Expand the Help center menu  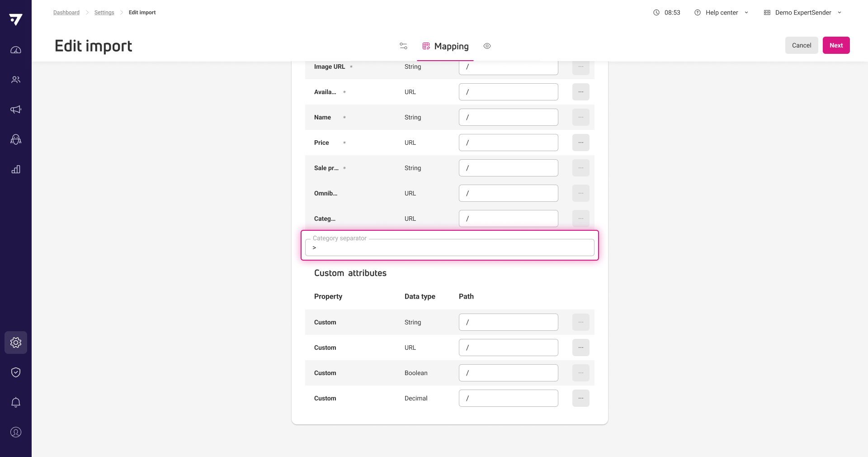[x=722, y=13]
